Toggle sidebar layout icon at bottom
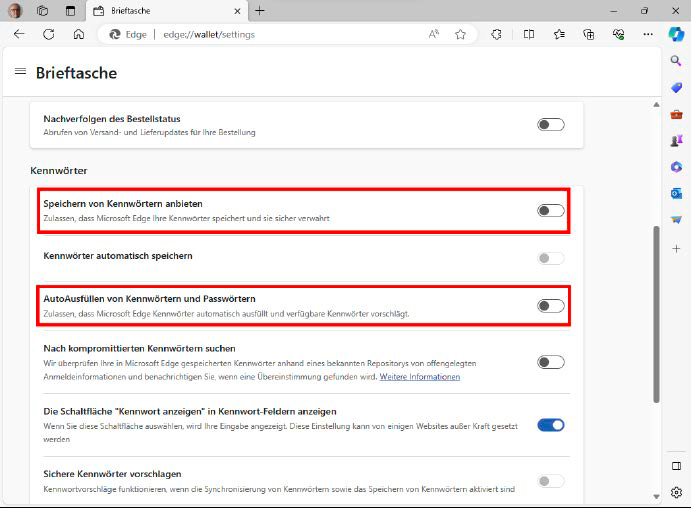This screenshot has height=508, width=691. click(x=676, y=466)
